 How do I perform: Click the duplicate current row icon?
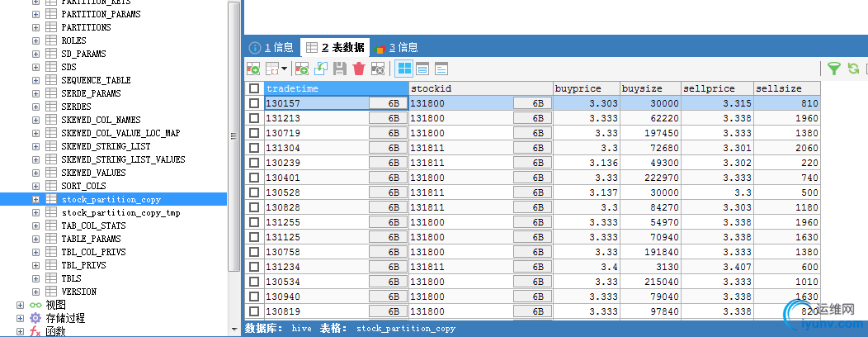pyautogui.click(x=321, y=69)
